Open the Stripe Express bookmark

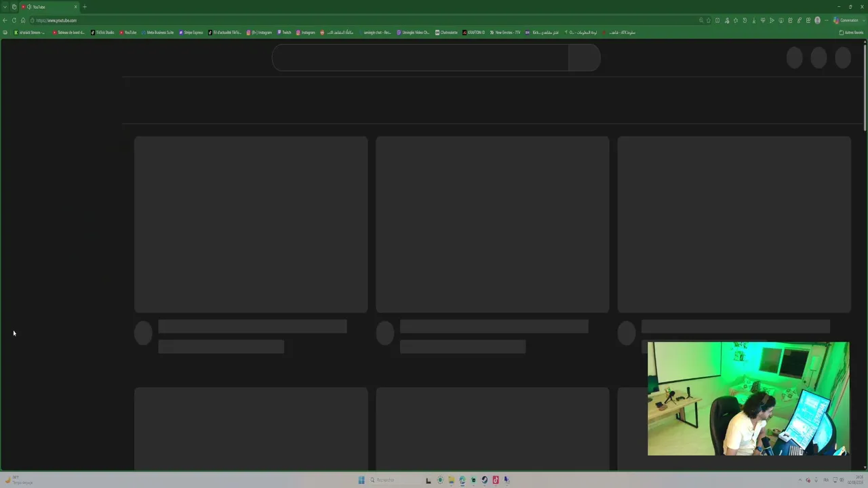191,33
